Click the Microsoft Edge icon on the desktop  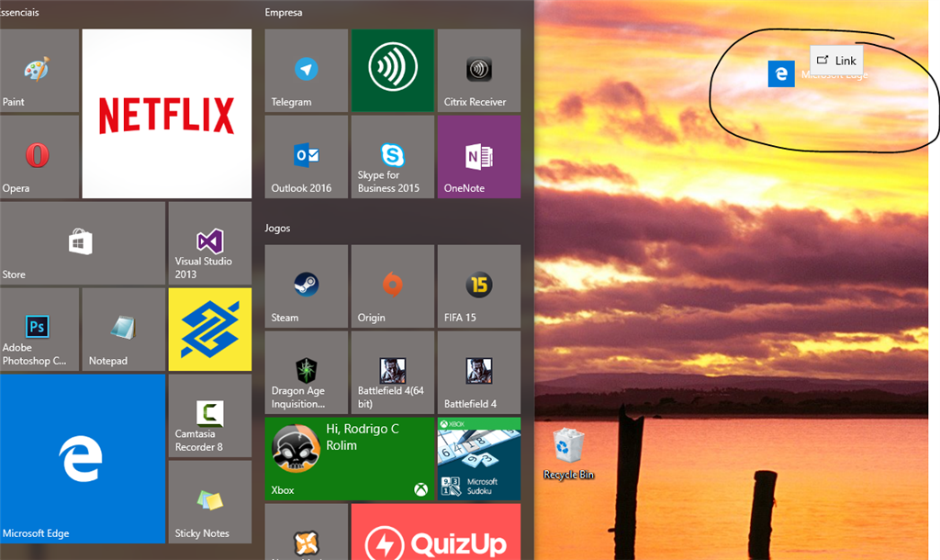[781, 73]
